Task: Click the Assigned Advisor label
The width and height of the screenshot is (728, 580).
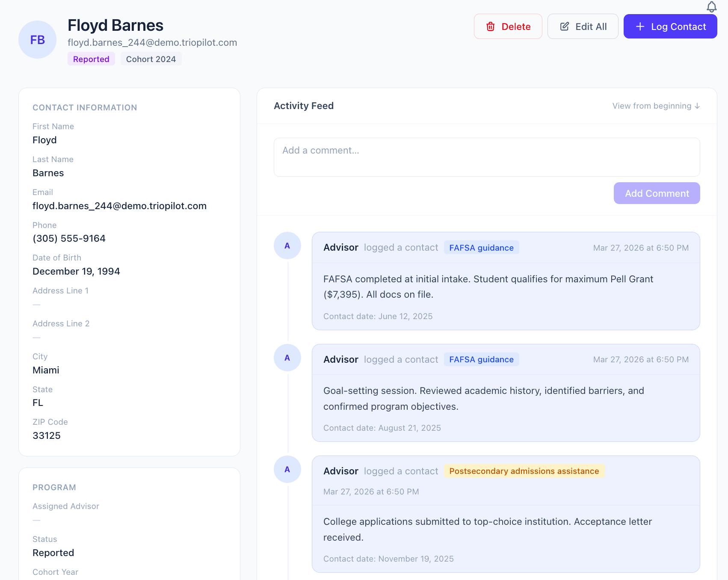Action: click(66, 506)
